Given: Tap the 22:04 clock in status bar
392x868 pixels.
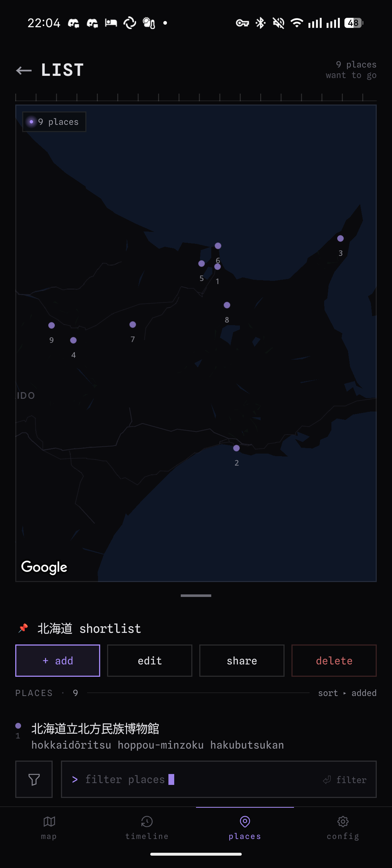Looking at the screenshot, I should pyautogui.click(x=44, y=23).
